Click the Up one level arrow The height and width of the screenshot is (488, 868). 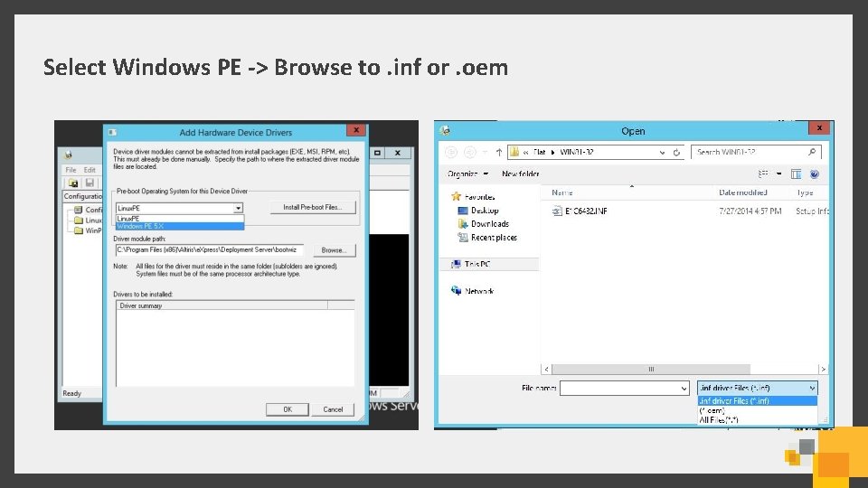499,152
